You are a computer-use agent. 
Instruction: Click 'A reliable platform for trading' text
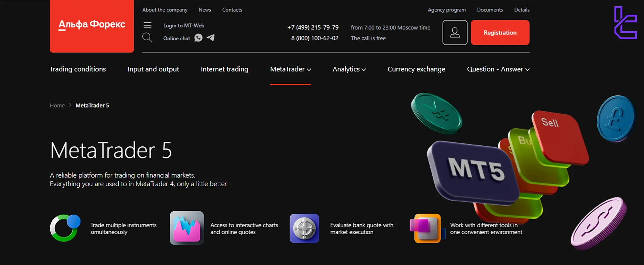click(x=122, y=175)
